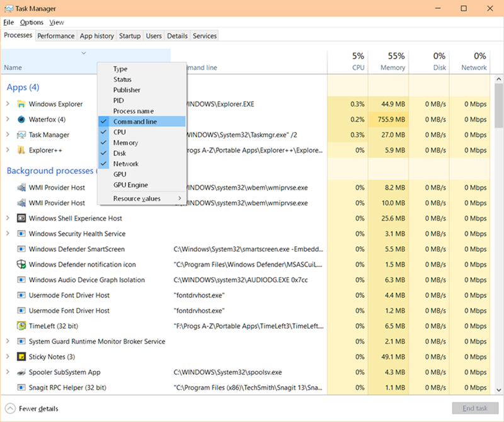Uncheck the CPU column option

coord(142,132)
